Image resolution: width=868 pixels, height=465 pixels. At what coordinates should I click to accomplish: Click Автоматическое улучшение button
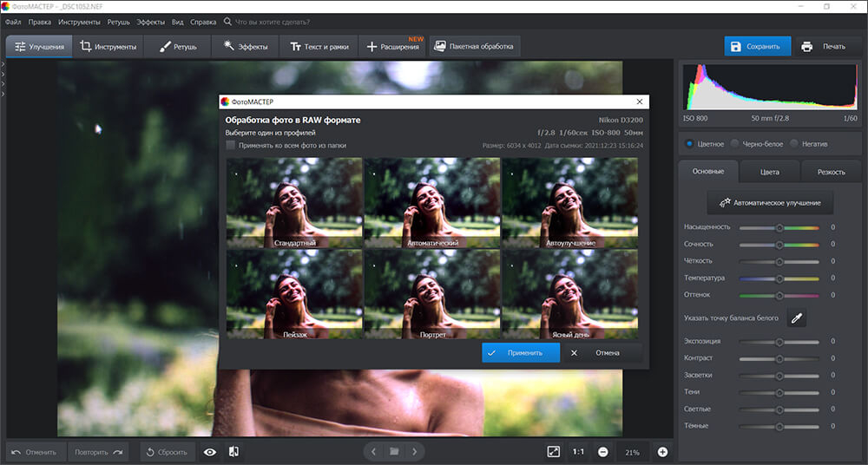770,203
